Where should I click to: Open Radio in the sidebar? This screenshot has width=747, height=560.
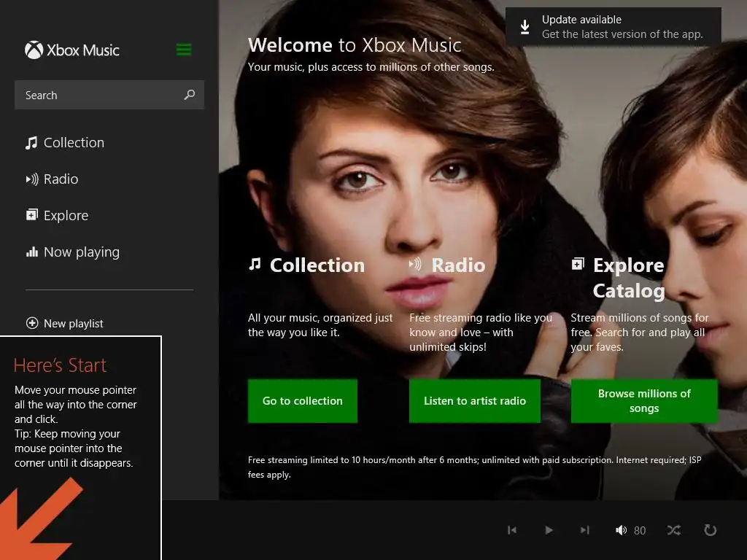[52, 179]
